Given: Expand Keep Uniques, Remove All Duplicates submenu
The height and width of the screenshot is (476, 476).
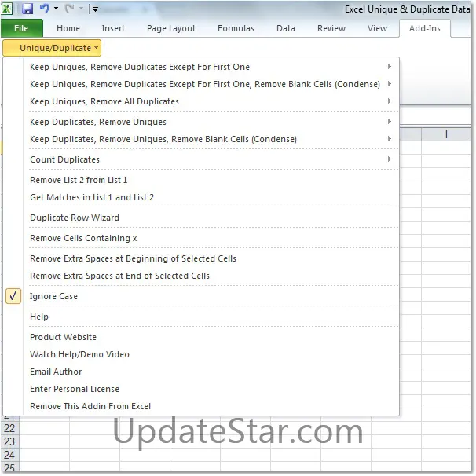Looking at the screenshot, I should click(211, 101).
